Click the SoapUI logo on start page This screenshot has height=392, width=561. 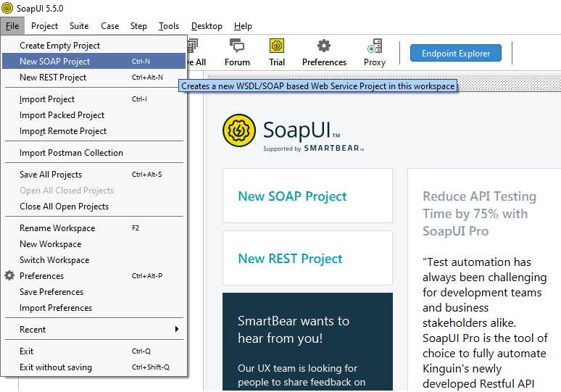(239, 130)
